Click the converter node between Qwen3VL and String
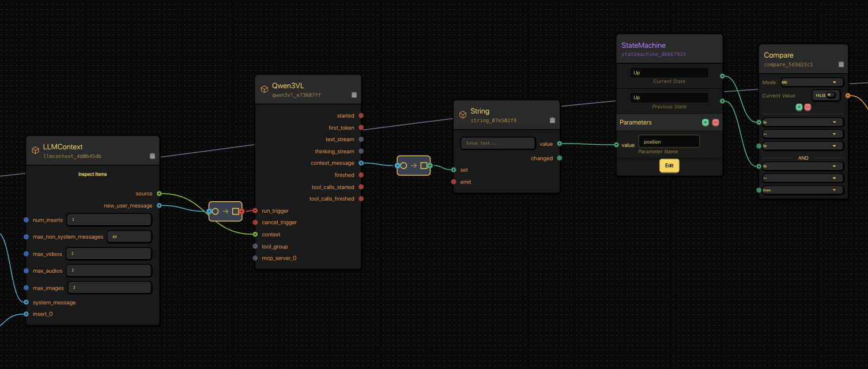 tap(413, 165)
